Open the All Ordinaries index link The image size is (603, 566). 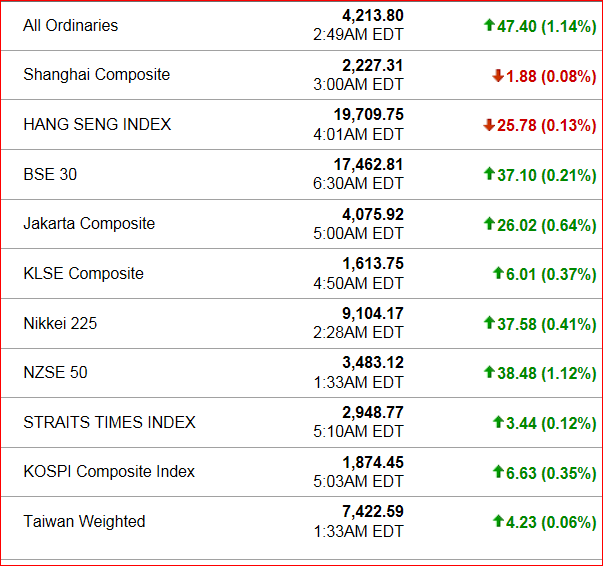(70, 25)
